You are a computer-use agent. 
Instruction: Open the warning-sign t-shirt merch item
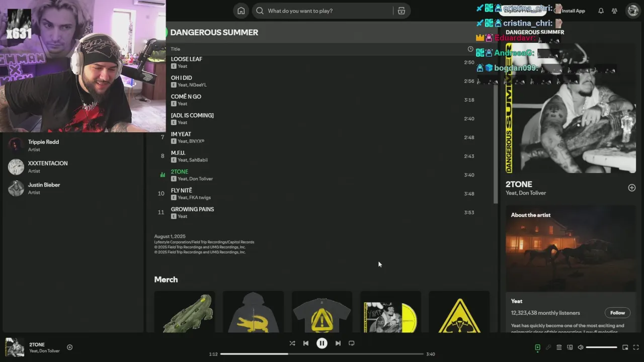pyautogui.click(x=322, y=312)
